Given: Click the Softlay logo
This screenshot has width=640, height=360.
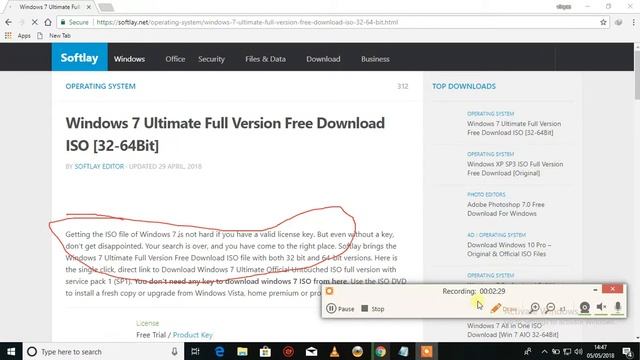Looking at the screenshot, I should (x=80, y=57).
